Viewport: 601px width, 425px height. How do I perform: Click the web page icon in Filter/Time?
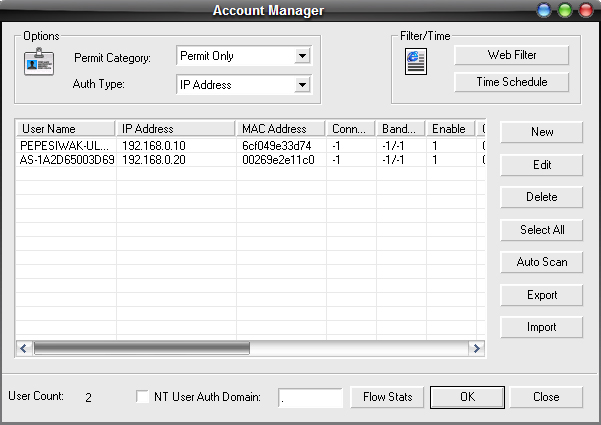coord(416,62)
